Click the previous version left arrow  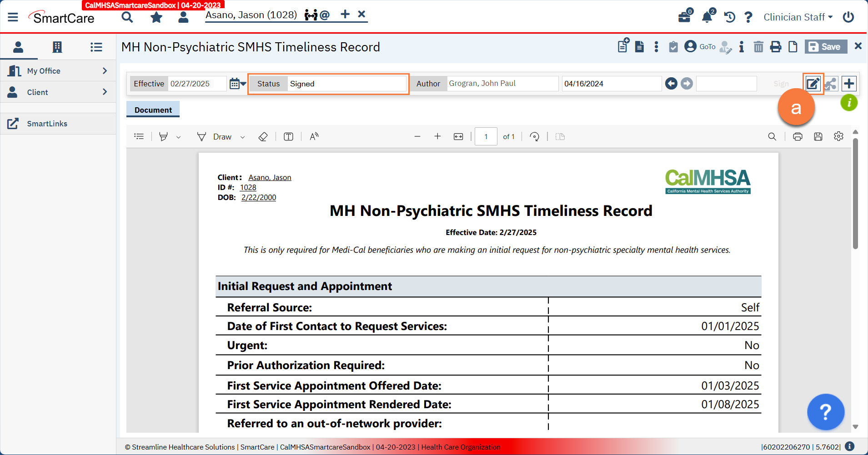671,84
